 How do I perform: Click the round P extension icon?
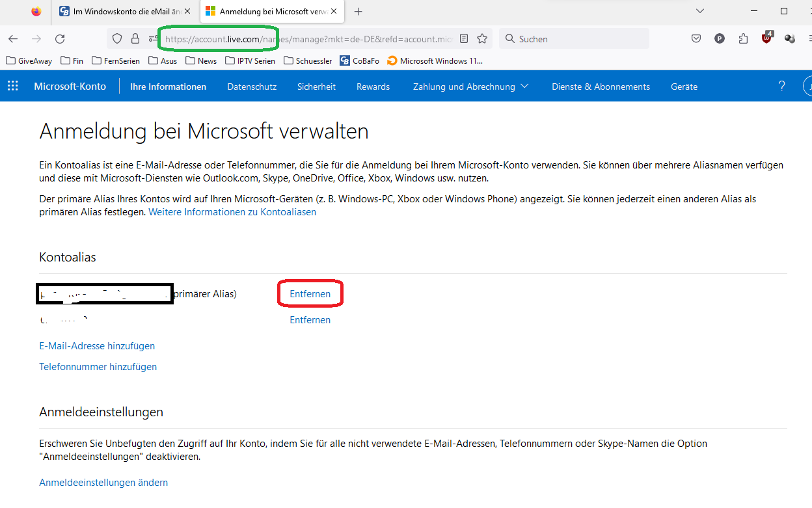point(720,39)
